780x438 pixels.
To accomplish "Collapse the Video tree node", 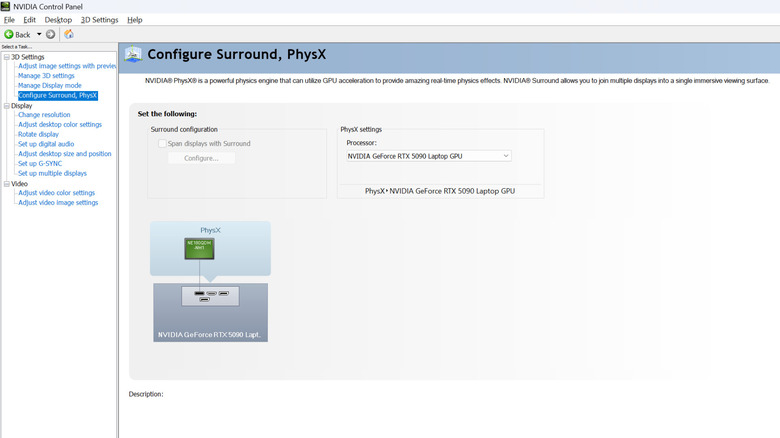I will tap(6, 184).
